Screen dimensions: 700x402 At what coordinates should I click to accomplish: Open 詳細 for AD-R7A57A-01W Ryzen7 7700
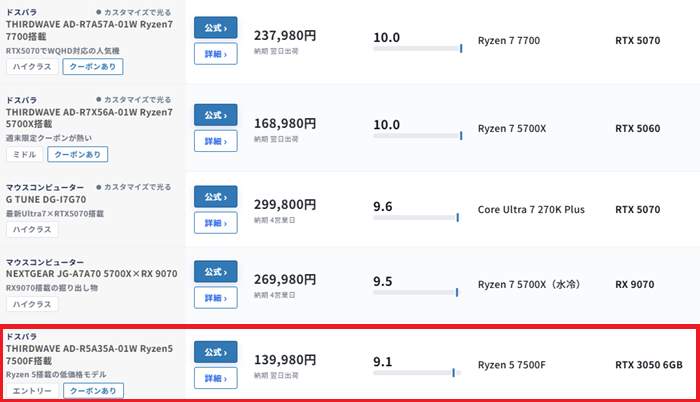point(216,54)
